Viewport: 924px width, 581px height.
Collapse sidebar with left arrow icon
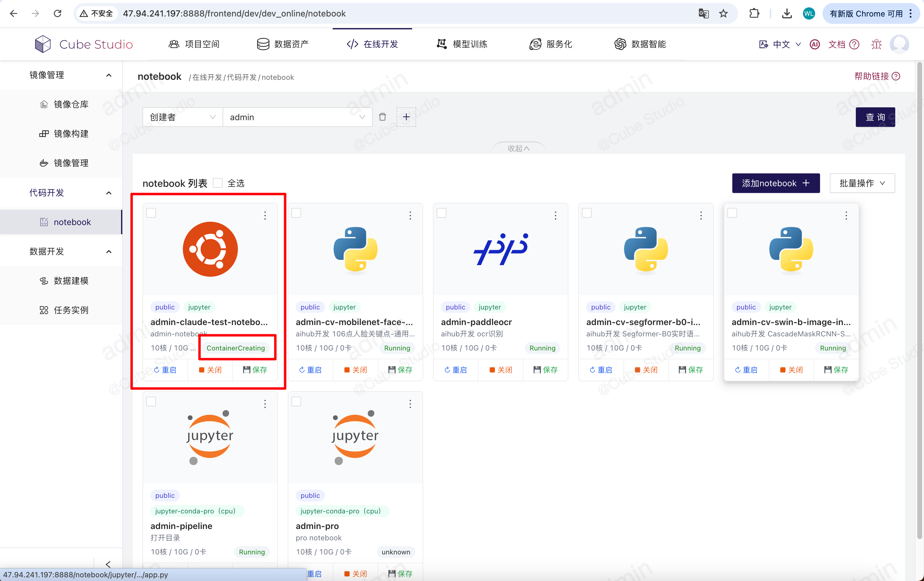click(x=108, y=564)
